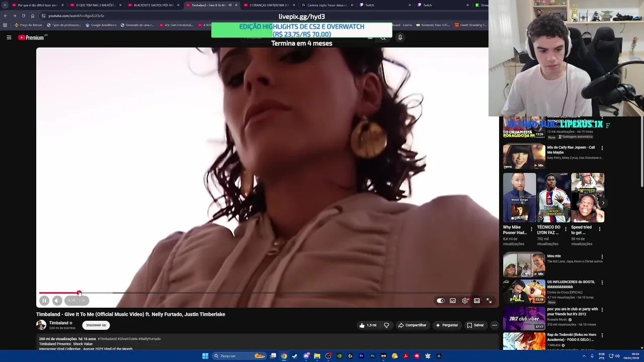Switch to O QUE TEM NAS 3 MILHÕES tab
Screen dimensions: 644x362
(x=96, y=5)
